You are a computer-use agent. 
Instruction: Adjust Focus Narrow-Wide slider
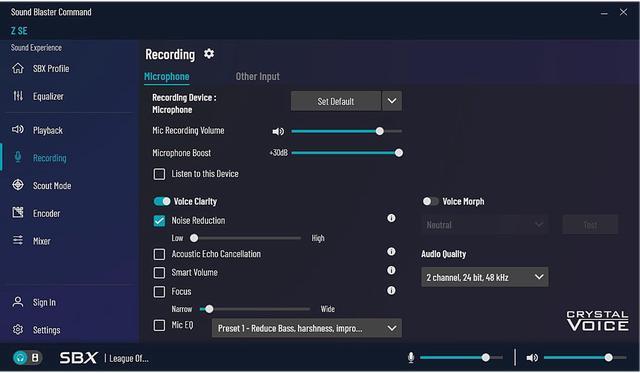tap(255, 309)
